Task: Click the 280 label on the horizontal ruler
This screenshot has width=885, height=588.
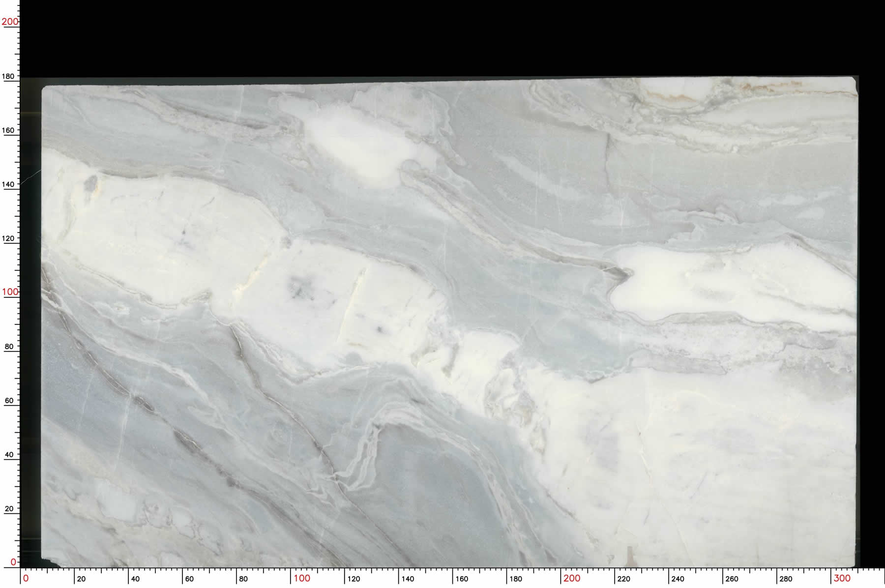Action: pos(786,579)
